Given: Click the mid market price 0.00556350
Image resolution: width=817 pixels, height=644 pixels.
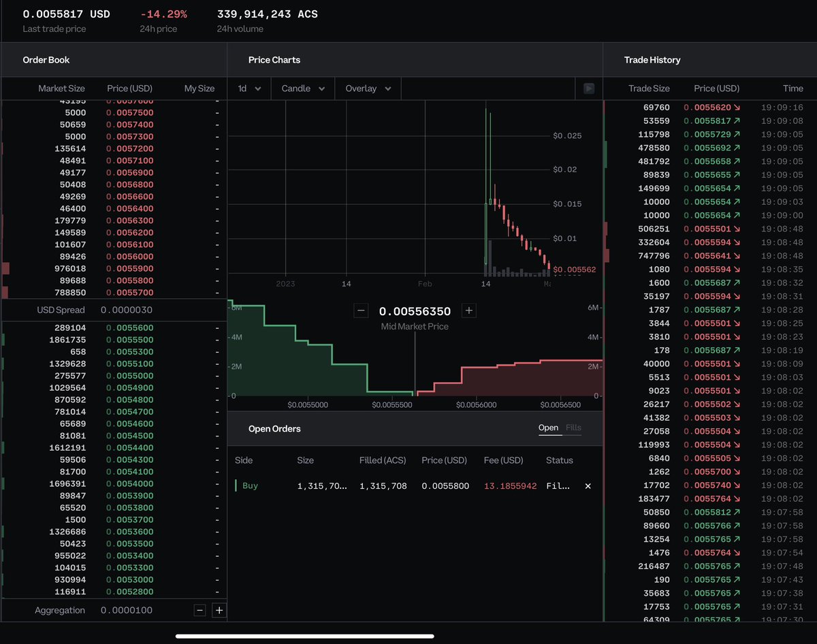Looking at the screenshot, I should point(415,311).
